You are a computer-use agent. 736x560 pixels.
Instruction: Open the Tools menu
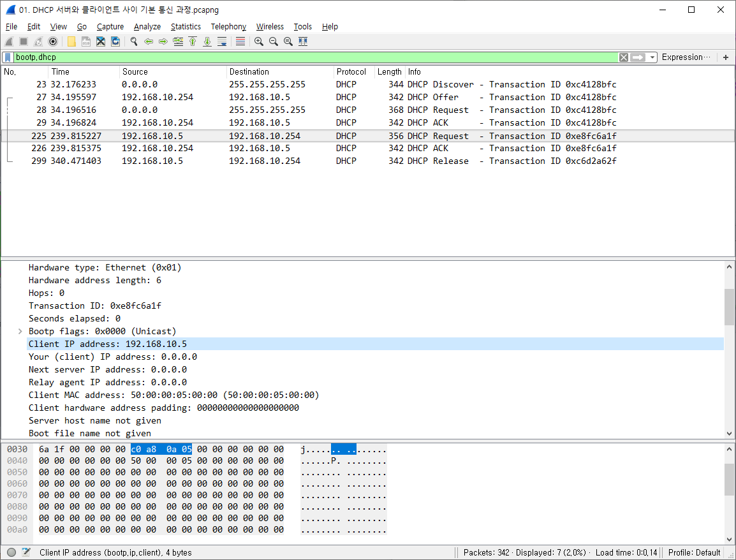(x=303, y=27)
